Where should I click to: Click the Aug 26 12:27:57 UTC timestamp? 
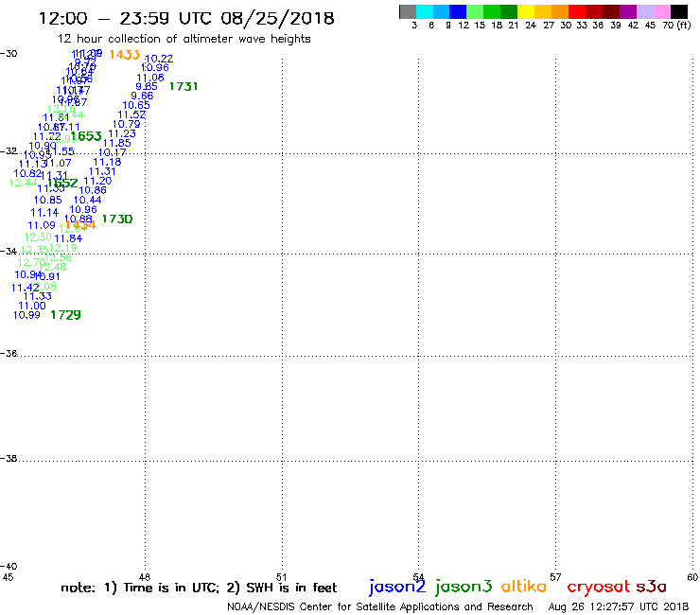[619, 607]
